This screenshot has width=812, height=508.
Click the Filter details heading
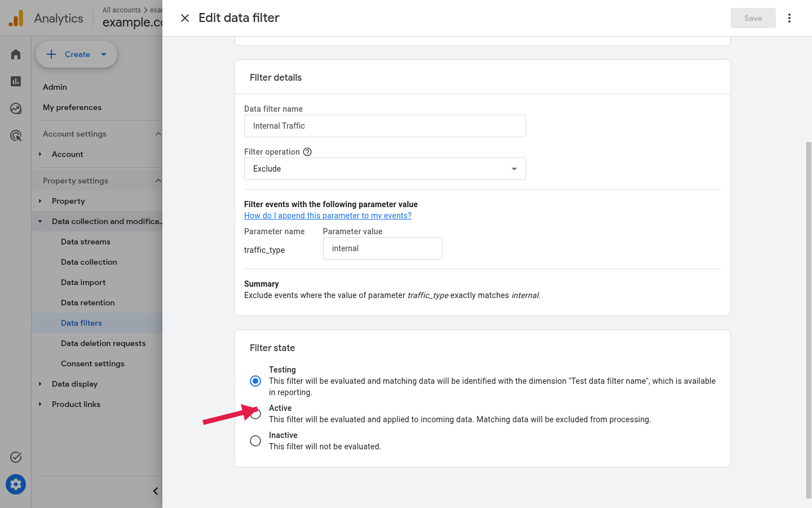point(276,77)
